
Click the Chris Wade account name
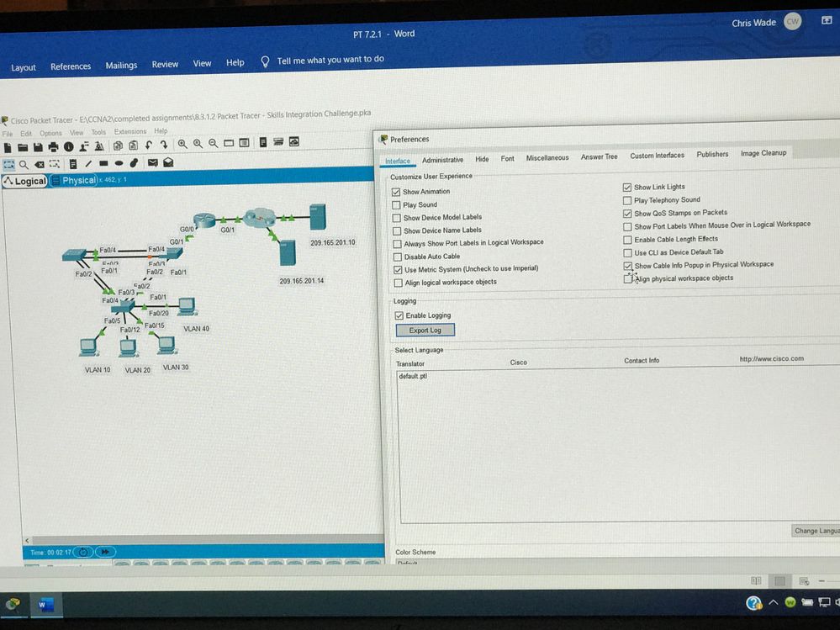pos(753,23)
